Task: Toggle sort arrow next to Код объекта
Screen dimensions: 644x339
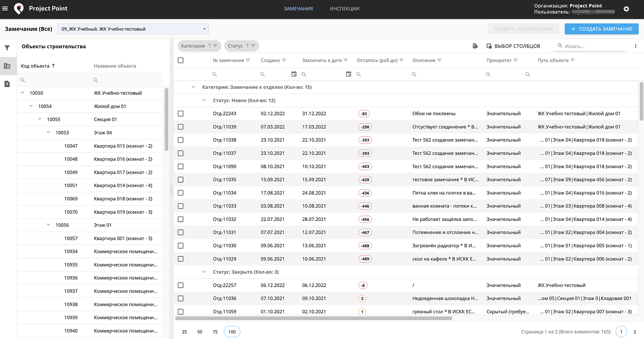Action: click(x=53, y=66)
